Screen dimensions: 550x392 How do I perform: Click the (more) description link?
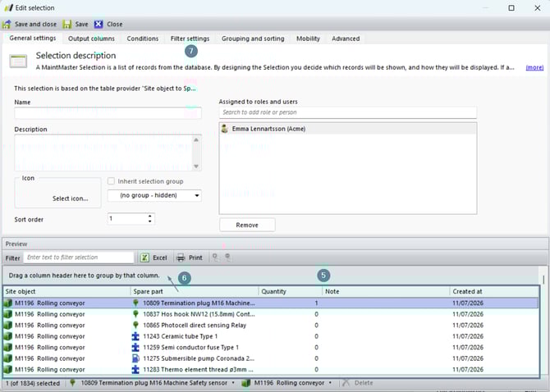[534, 67]
